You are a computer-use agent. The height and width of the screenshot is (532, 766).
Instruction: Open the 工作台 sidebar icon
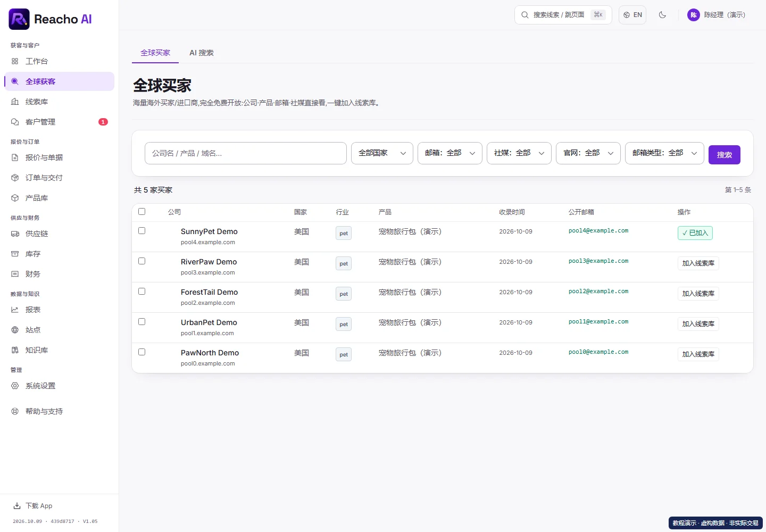coord(15,61)
